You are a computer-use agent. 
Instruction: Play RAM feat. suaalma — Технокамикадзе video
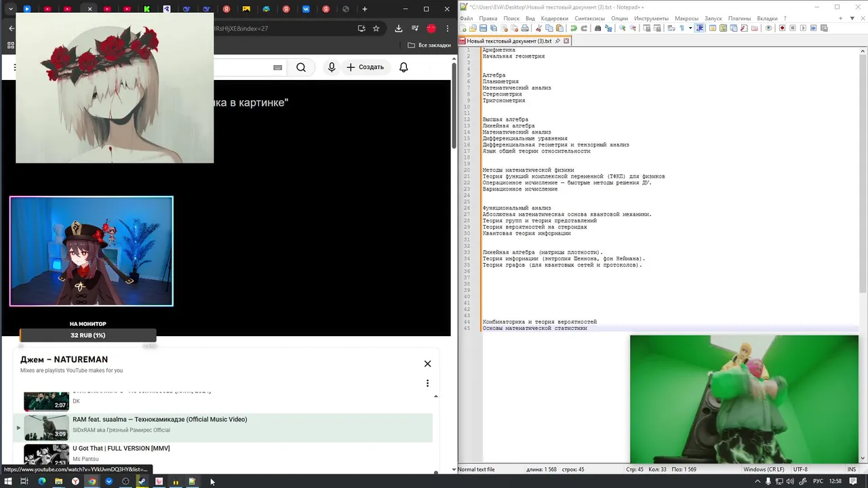click(x=223, y=428)
